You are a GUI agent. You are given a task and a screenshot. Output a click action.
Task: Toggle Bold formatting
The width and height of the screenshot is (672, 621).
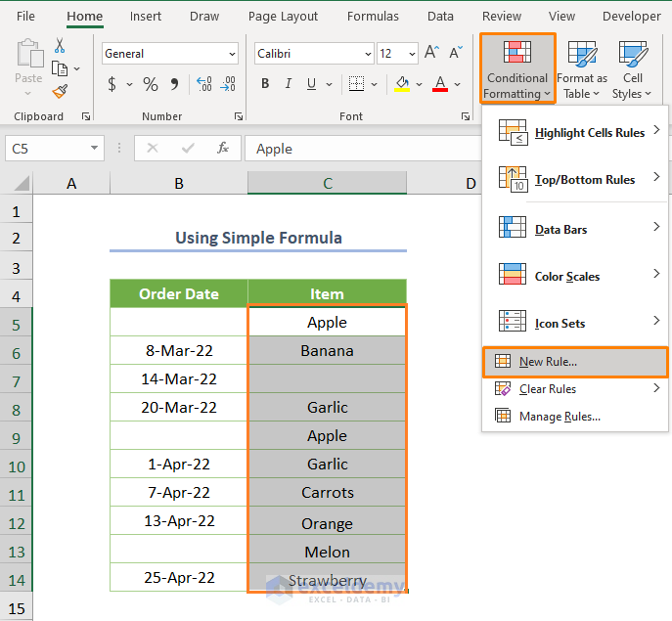pyautogui.click(x=265, y=83)
